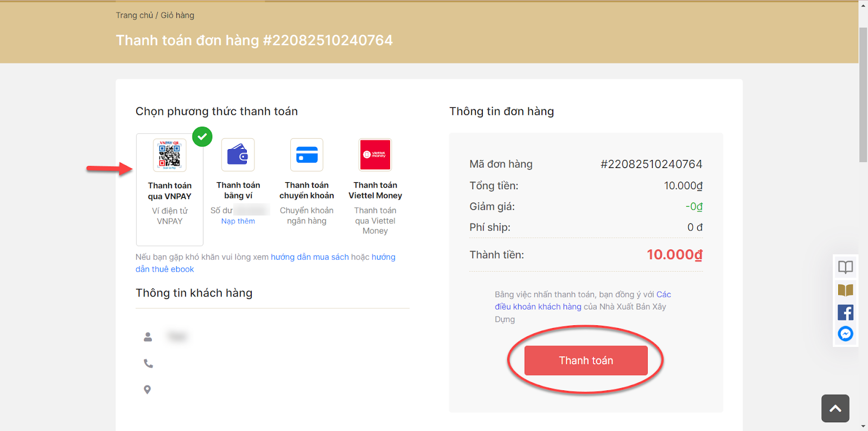Open the golden book icon in side panel
The width and height of the screenshot is (868, 431).
[x=845, y=290]
